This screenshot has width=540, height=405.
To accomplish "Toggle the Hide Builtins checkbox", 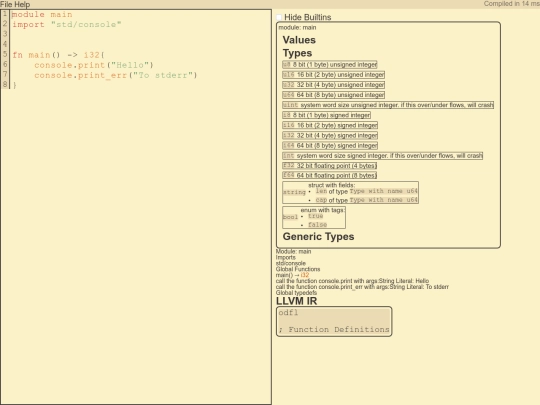I will tap(279, 17).
